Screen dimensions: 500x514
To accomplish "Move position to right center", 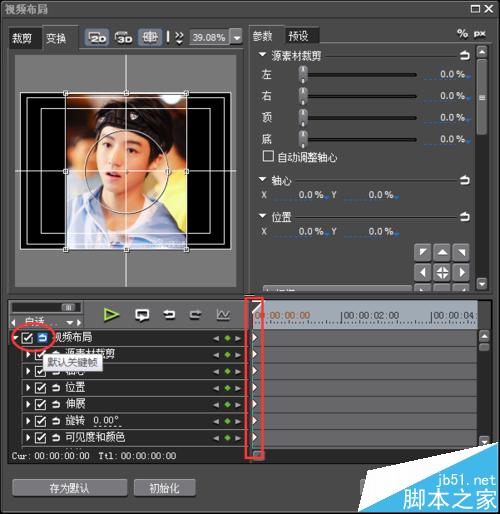I will (x=461, y=273).
